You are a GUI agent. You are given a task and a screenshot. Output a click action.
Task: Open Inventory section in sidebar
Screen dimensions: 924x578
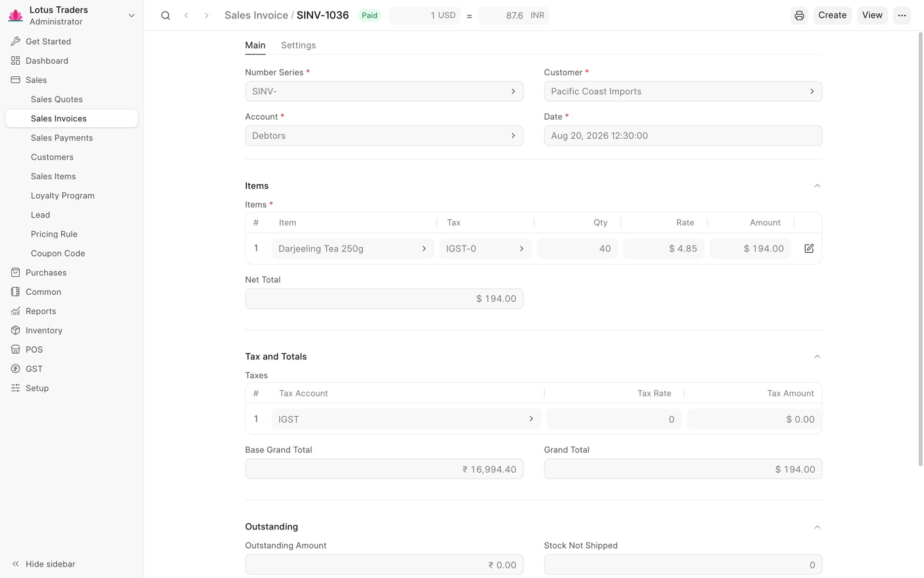pos(72,331)
